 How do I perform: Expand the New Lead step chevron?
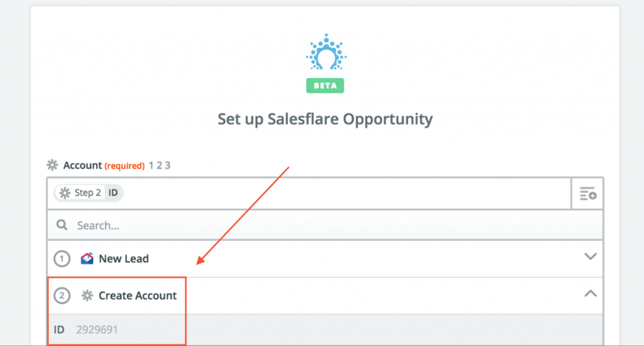[590, 257]
